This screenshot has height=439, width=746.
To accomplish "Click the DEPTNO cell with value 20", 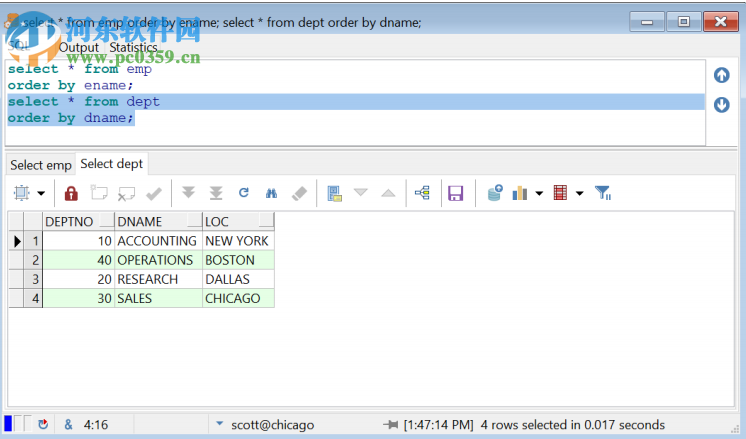I will coord(79,279).
